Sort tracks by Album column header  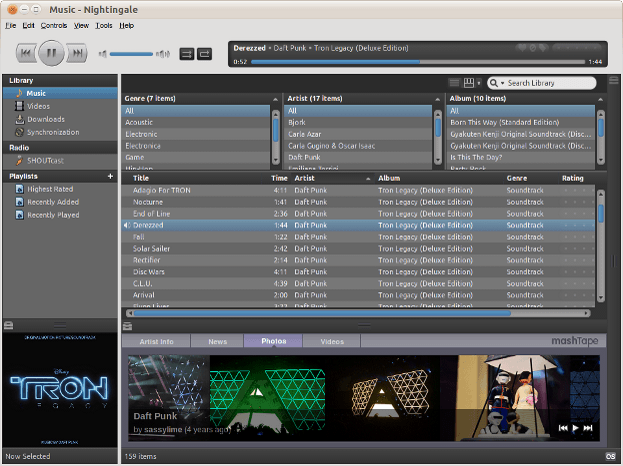pos(439,178)
